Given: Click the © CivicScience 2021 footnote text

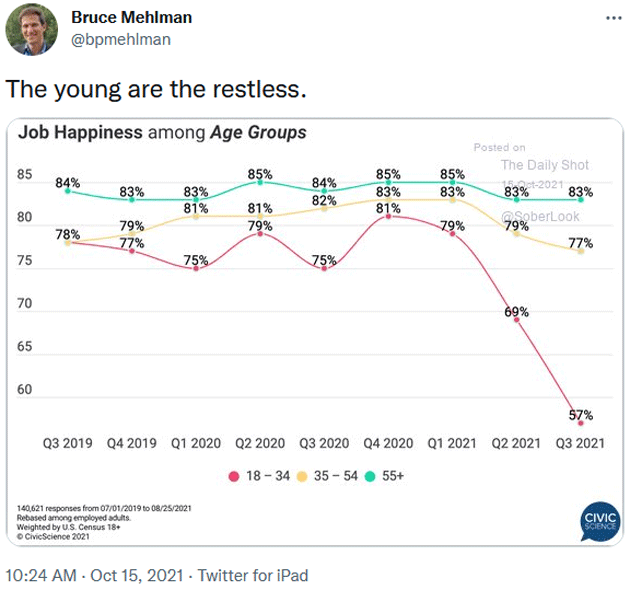Looking at the screenshot, I should pos(51,535).
